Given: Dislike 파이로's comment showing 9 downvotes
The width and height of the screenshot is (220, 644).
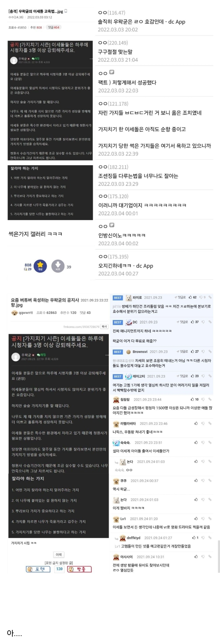Looking at the screenshot, I should point(201,297).
